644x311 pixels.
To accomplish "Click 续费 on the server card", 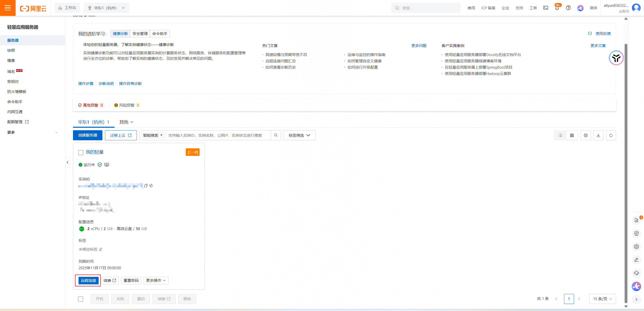I will [110, 281].
